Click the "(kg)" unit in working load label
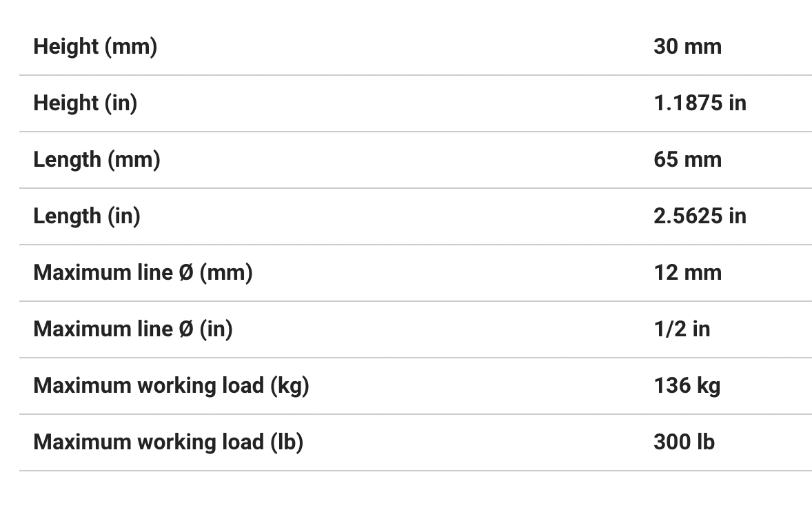The height and width of the screenshot is (521, 812). point(289,386)
